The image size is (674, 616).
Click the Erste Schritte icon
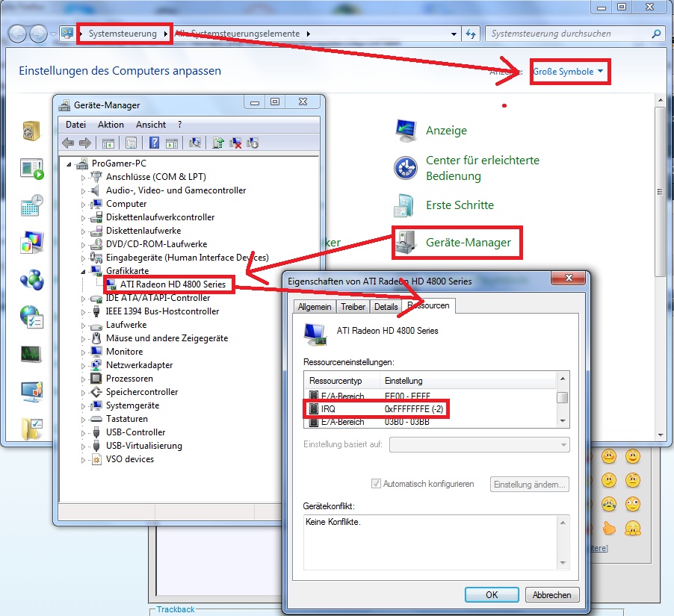[406, 205]
